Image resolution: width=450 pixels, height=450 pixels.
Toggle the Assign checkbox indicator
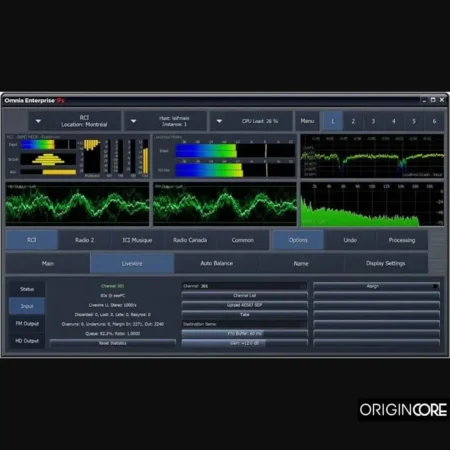435,286
